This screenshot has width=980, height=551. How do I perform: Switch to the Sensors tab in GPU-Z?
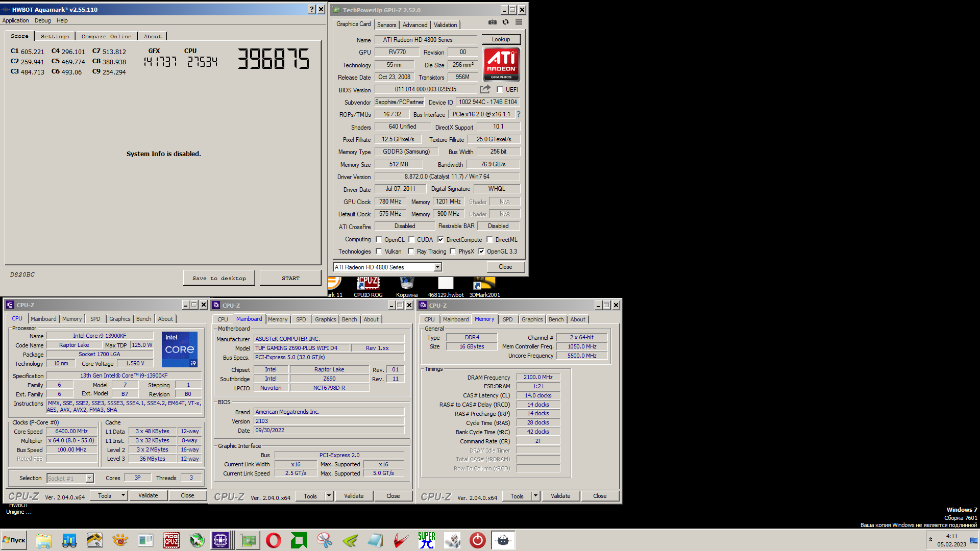click(386, 25)
